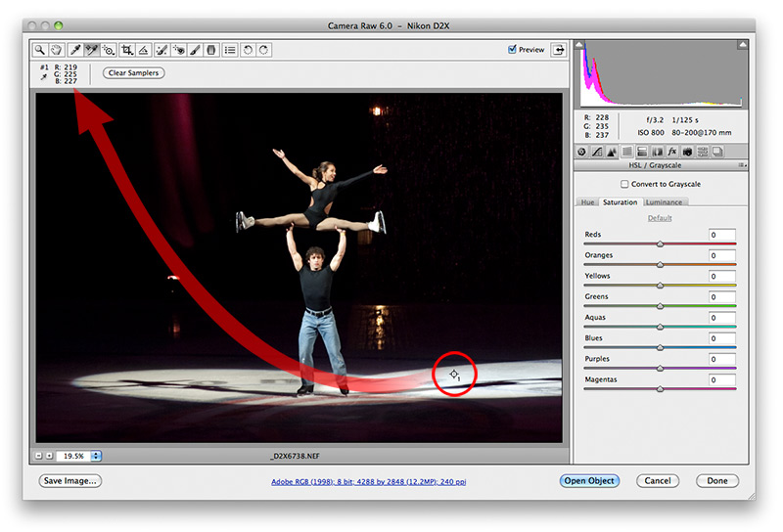Open the Effects (fx) panel icon

(x=672, y=152)
